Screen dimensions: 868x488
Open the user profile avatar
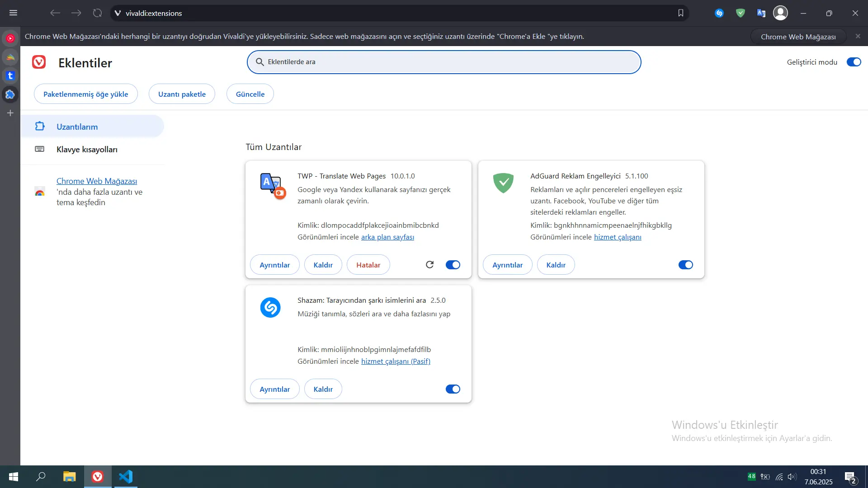[781, 13]
